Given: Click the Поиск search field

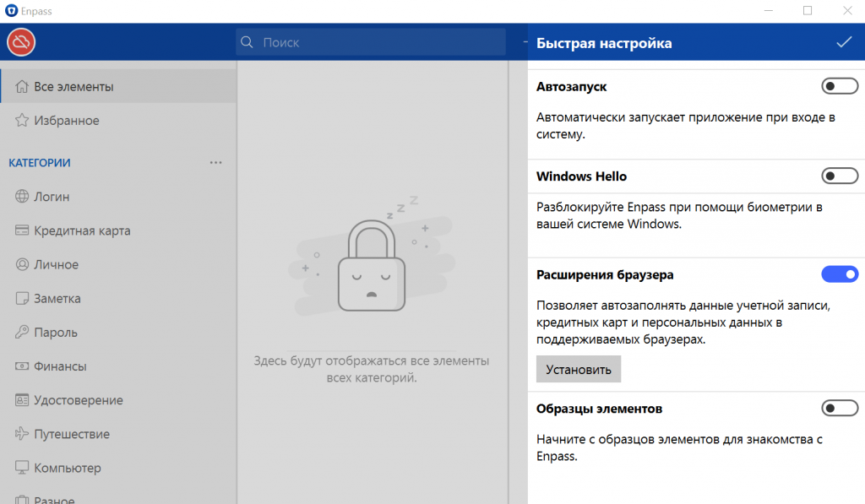Looking at the screenshot, I should pyautogui.click(x=371, y=42).
